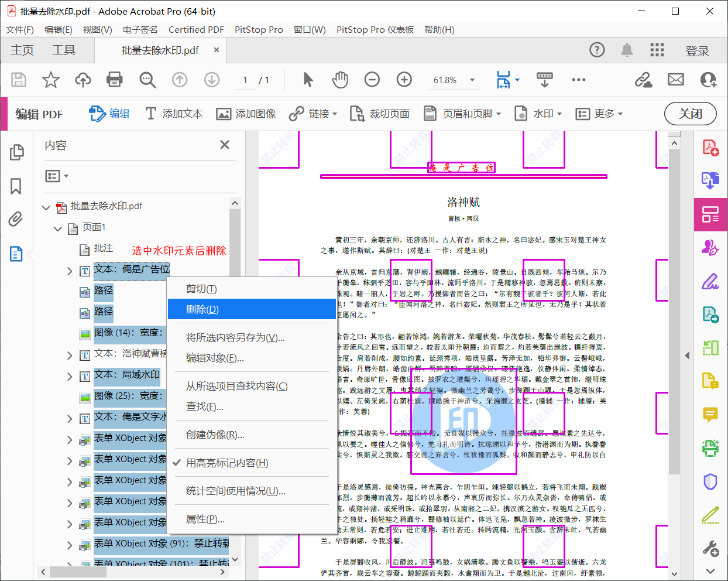Click the page number input field

click(245, 80)
